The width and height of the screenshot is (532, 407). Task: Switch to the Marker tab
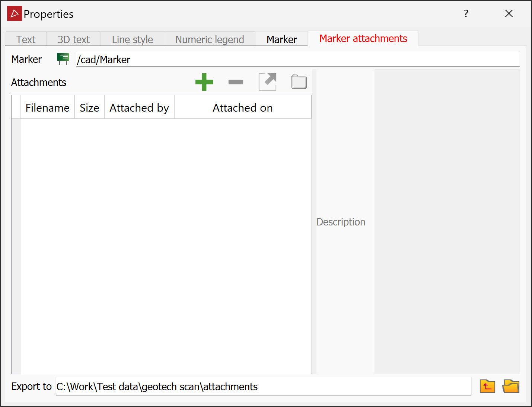point(281,39)
